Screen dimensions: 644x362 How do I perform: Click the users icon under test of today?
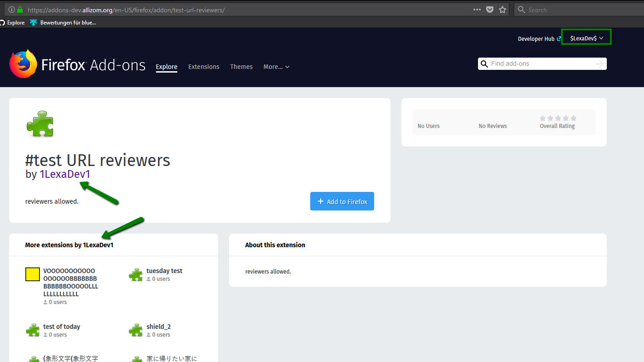tap(45, 334)
